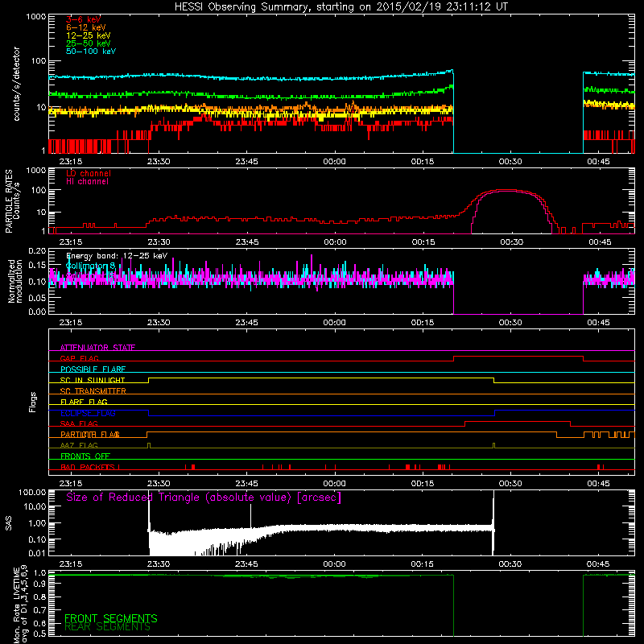Select the orange 6-12 keV legend entry
The height and width of the screenshot is (644, 644).
(86, 27)
